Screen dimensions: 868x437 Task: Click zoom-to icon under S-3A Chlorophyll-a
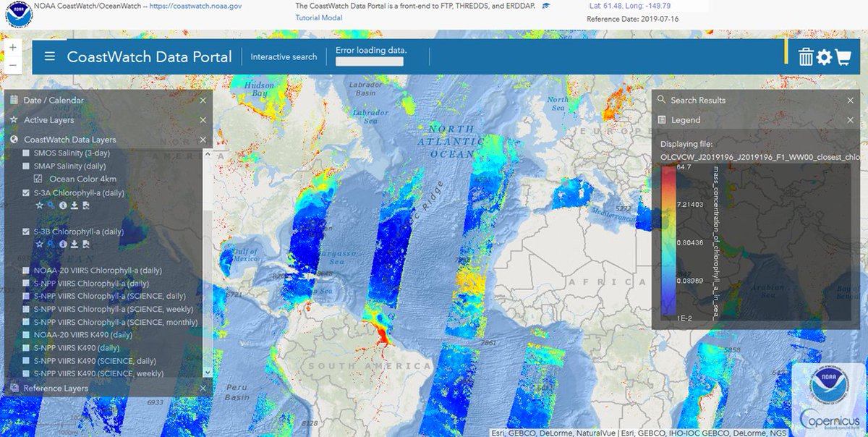tap(51, 205)
